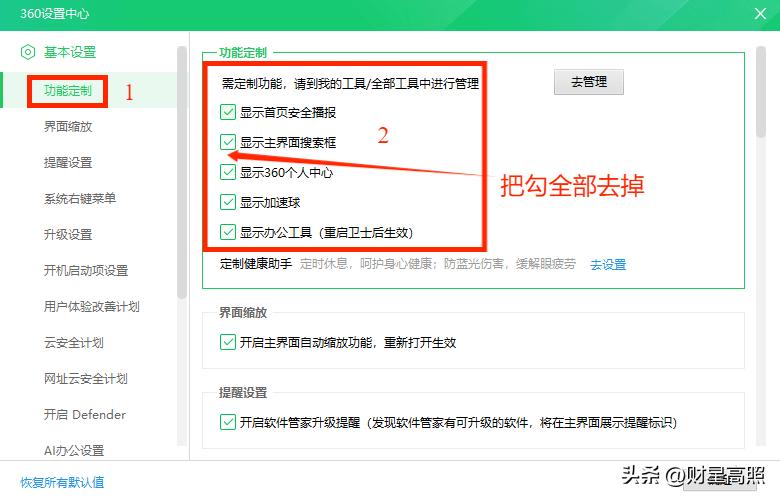780x500 pixels.
Task: Open 网址云安全计划 sidebar entry
Action: point(86,379)
